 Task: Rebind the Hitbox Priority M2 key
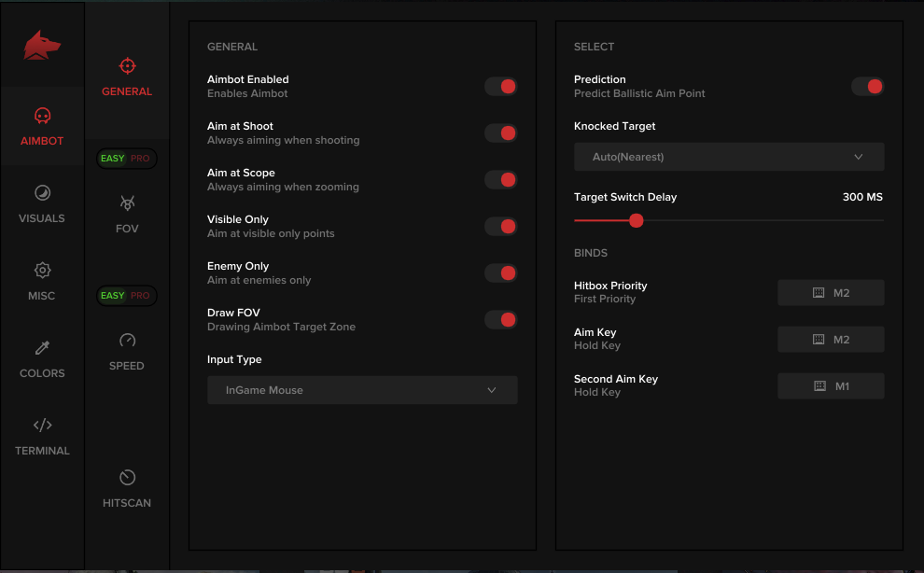tap(831, 292)
